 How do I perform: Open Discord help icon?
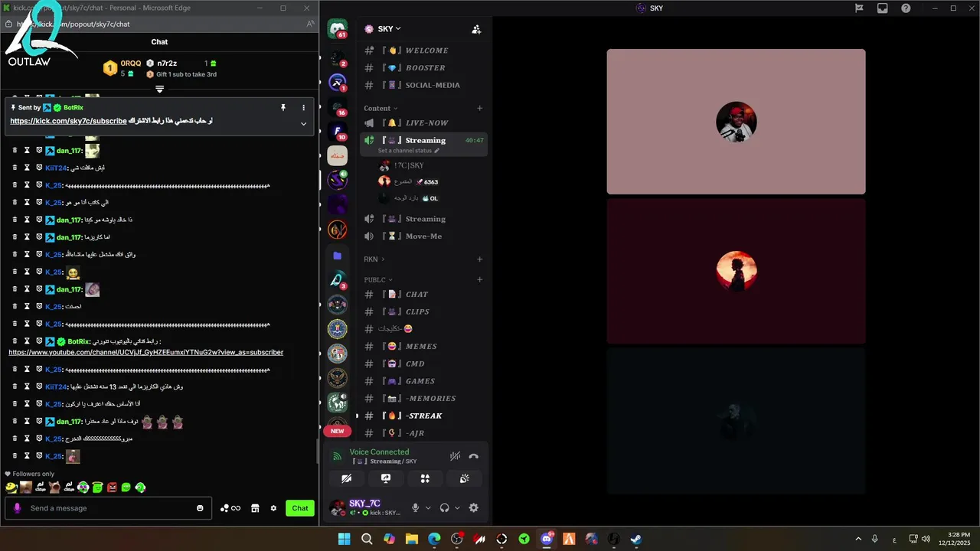[x=906, y=8]
